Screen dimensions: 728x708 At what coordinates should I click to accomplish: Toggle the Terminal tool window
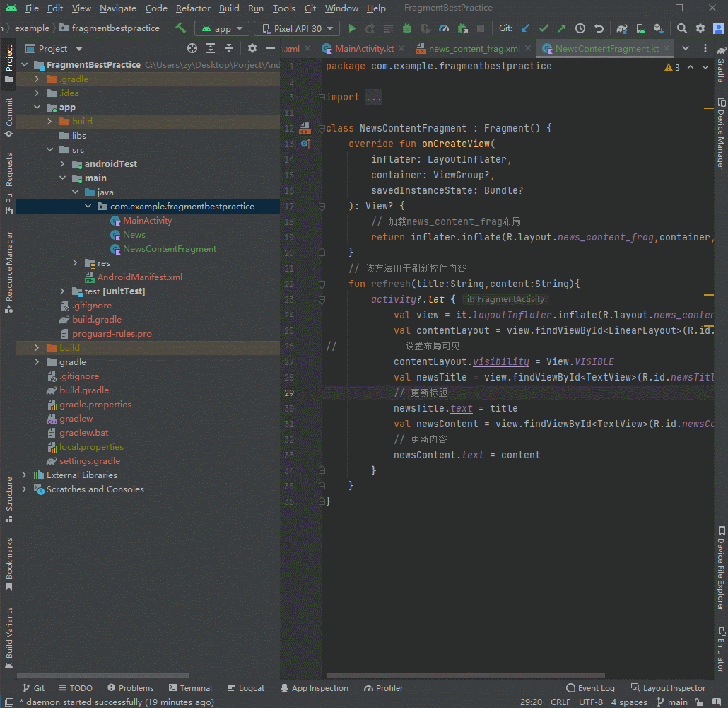[190, 687]
